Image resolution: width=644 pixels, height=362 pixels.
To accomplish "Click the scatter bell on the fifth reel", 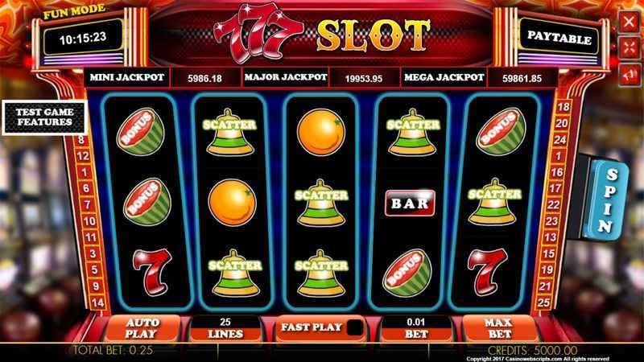I will [x=494, y=202].
